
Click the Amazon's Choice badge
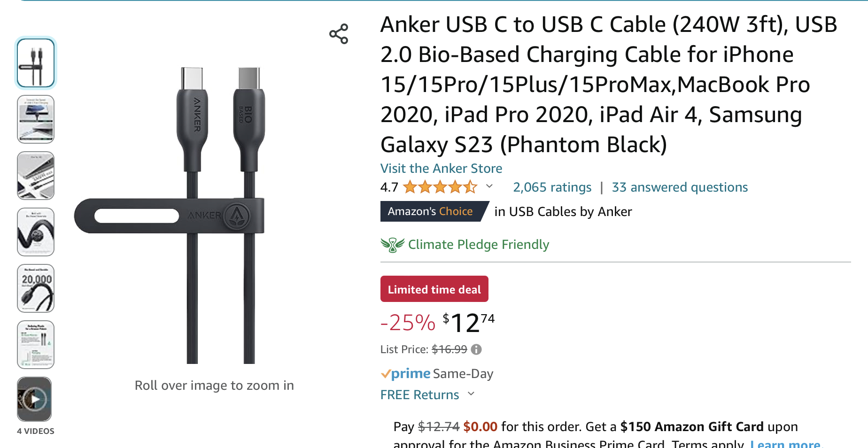(430, 211)
